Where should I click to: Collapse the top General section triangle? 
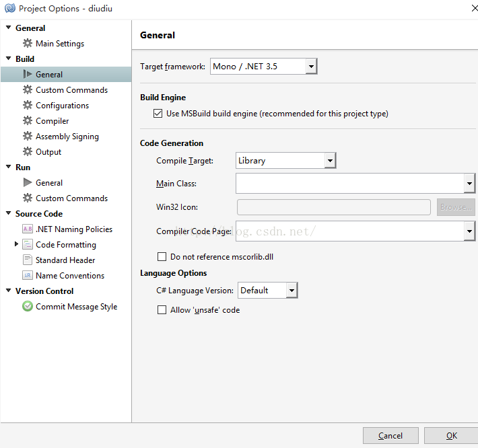[9, 28]
